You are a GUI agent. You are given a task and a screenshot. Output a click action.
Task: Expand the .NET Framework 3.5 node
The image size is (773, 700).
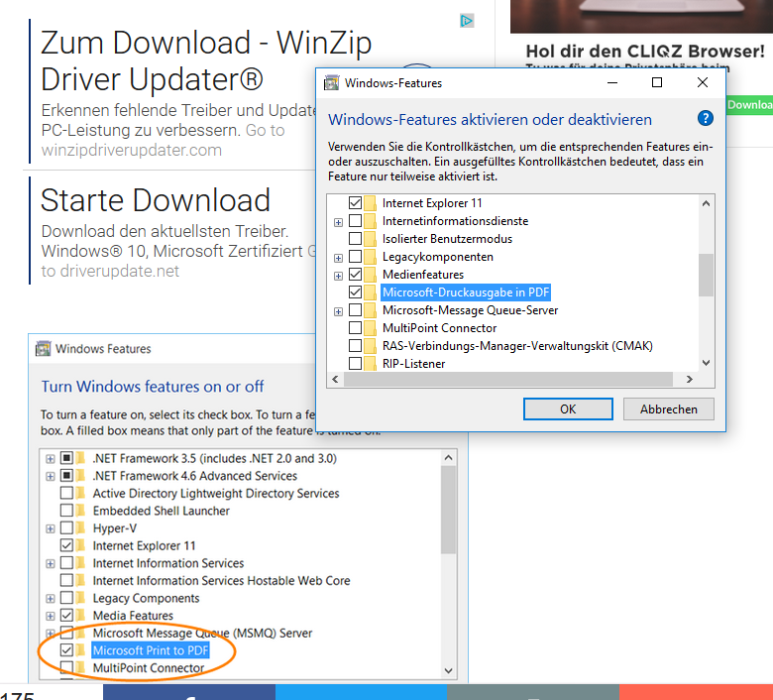(x=51, y=459)
